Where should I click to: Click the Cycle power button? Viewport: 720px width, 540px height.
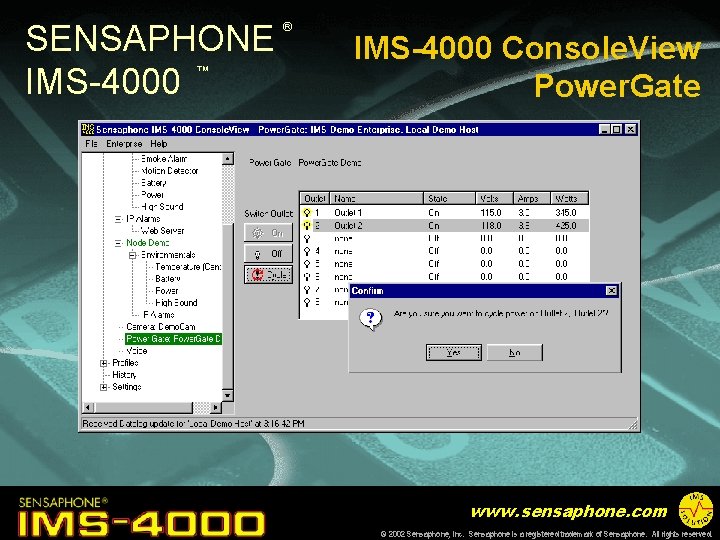click(269, 275)
